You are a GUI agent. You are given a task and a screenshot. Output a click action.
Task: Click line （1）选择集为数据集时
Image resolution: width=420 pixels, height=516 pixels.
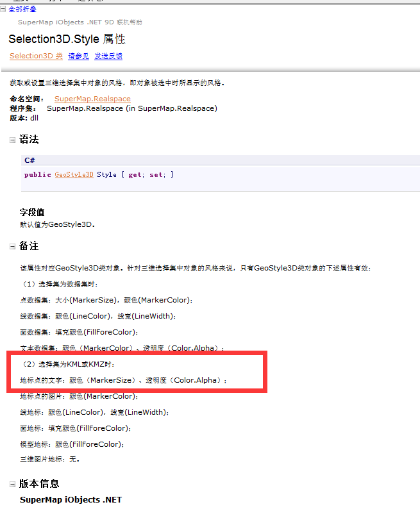59,285
